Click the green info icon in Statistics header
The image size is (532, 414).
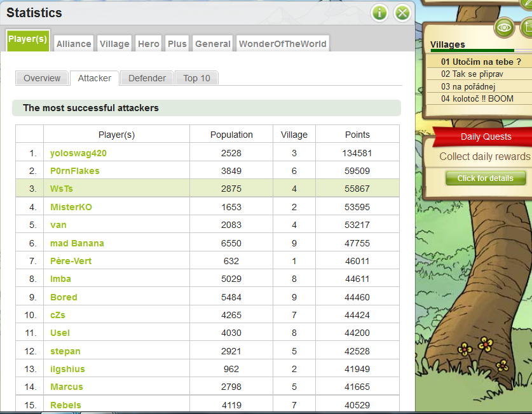tap(379, 13)
